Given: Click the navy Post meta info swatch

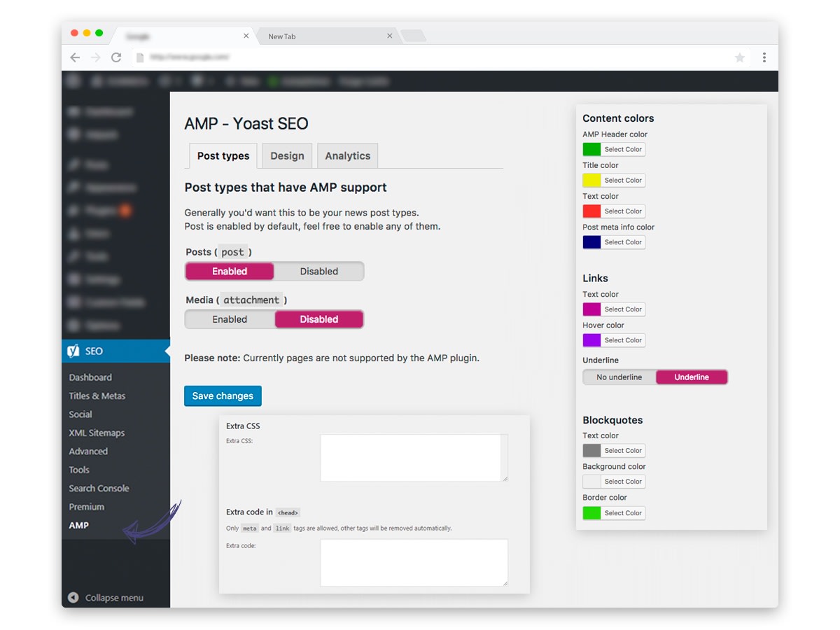Looking at the screenshot, I should (x=591, y=242).
